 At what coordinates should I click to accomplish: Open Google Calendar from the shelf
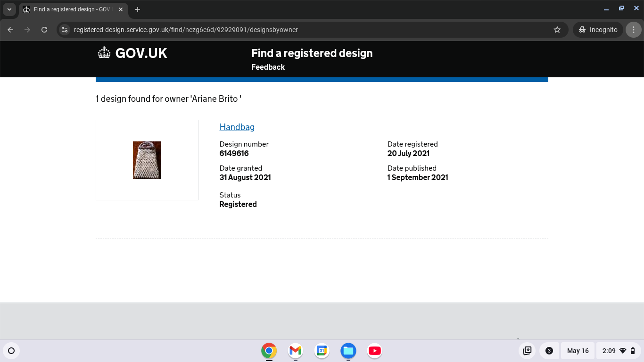click(x=322, y=351)
